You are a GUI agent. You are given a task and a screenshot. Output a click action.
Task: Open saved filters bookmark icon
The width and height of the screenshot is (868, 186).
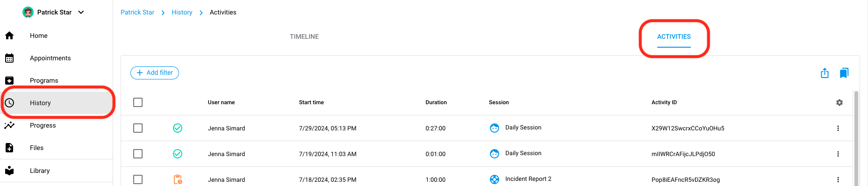pyautogui.click(x=844, y=73)
